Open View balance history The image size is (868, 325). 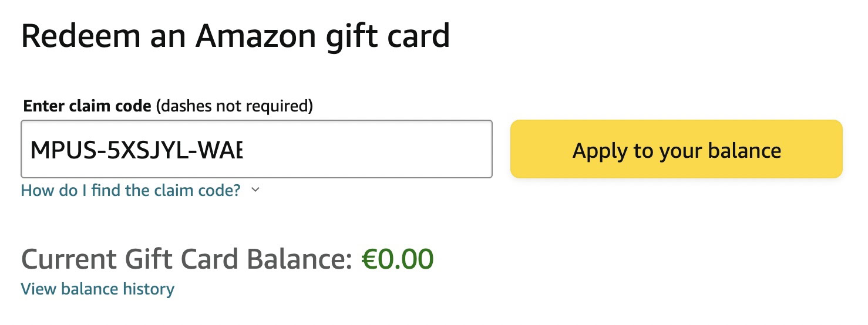97,289
